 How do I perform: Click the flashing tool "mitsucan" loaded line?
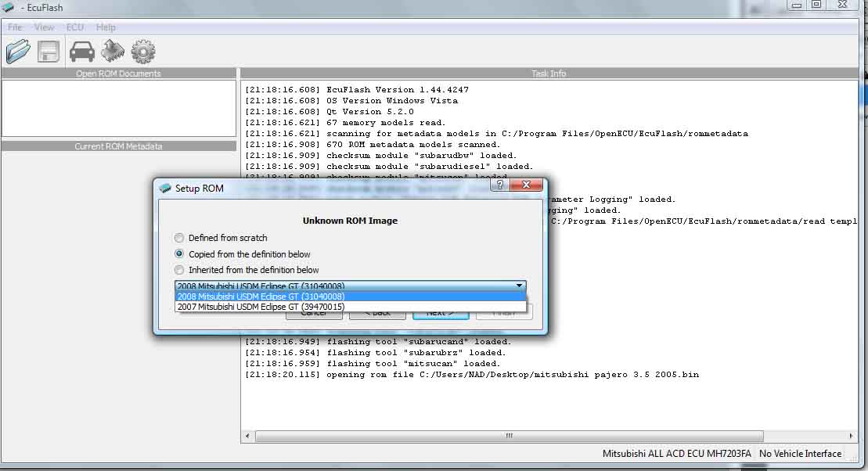pos(373,364)
